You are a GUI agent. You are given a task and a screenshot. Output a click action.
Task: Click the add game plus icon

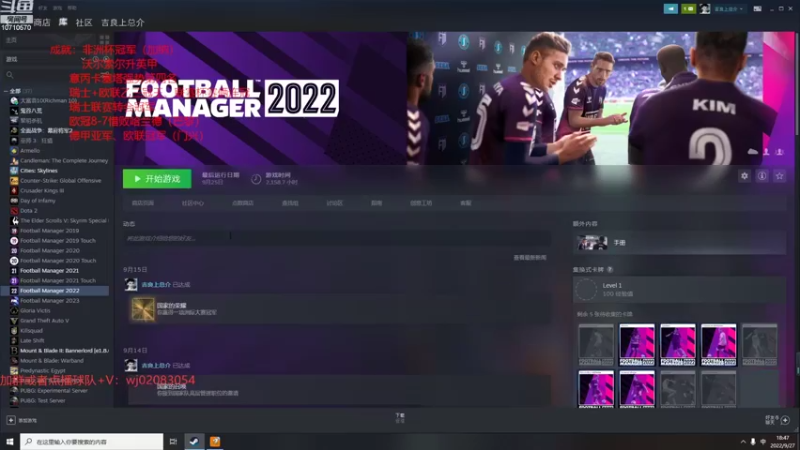[x=11, y=420]
